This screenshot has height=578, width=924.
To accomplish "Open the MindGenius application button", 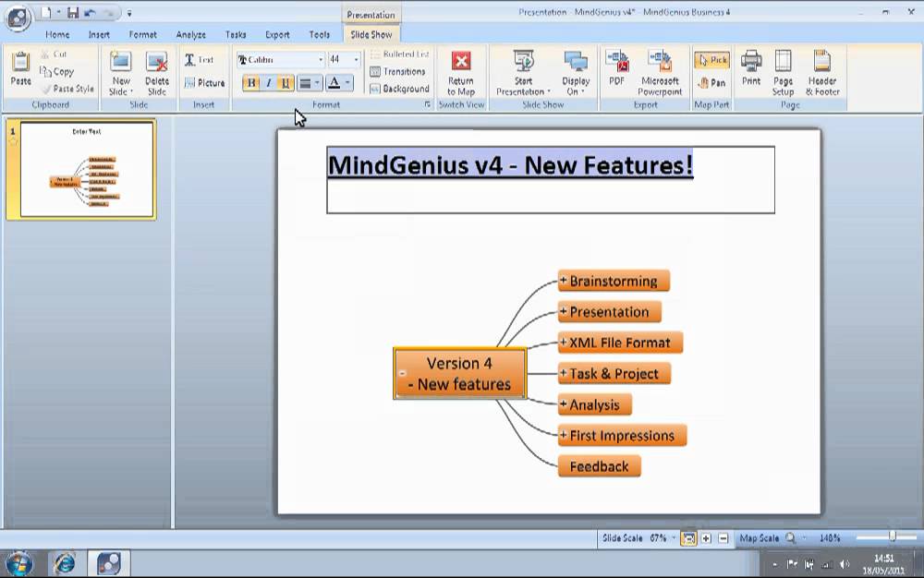I will coord(18,18).
